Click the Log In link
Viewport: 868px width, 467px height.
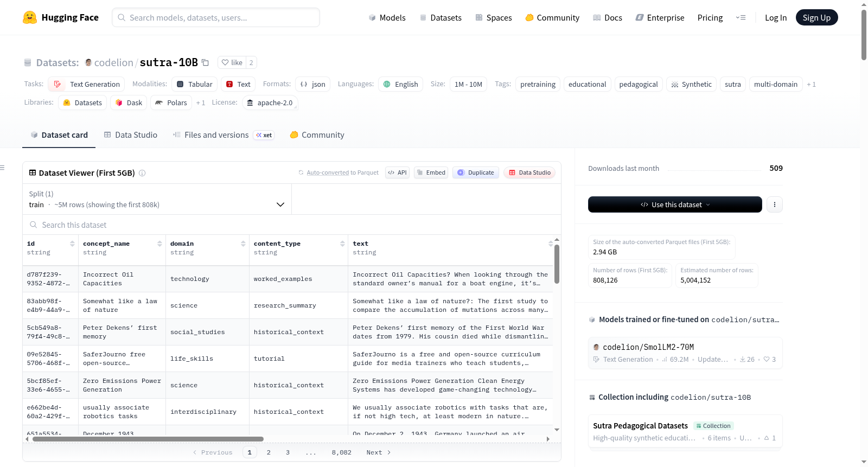tap(776, 17)
